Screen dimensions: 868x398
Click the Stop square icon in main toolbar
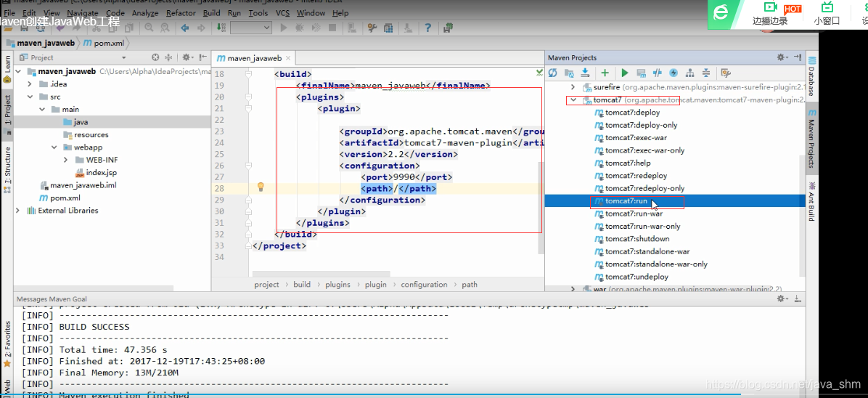click(x=332, y=27)
